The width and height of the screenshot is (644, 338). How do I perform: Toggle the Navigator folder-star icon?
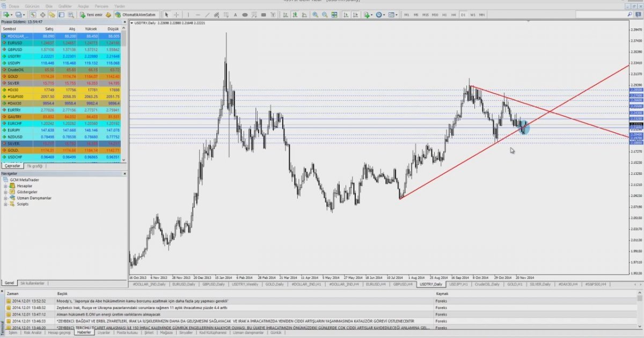(52, 15)
